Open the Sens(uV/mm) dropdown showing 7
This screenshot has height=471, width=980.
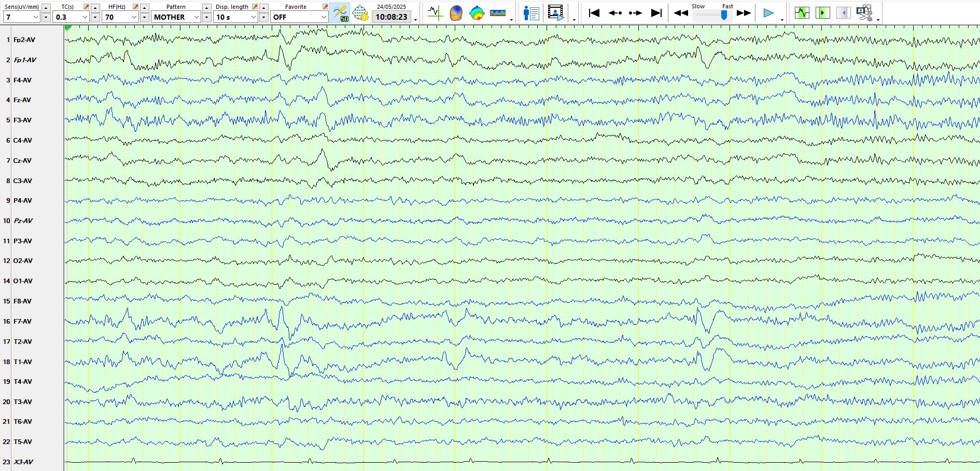click(x=21, y=17)
